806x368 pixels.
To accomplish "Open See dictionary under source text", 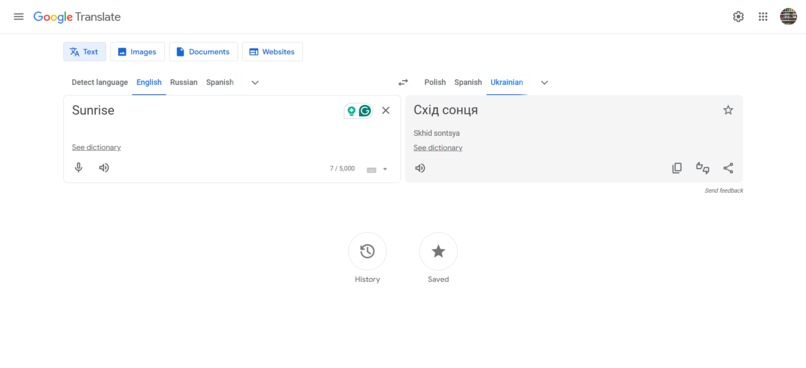I will tap(96, 148).
